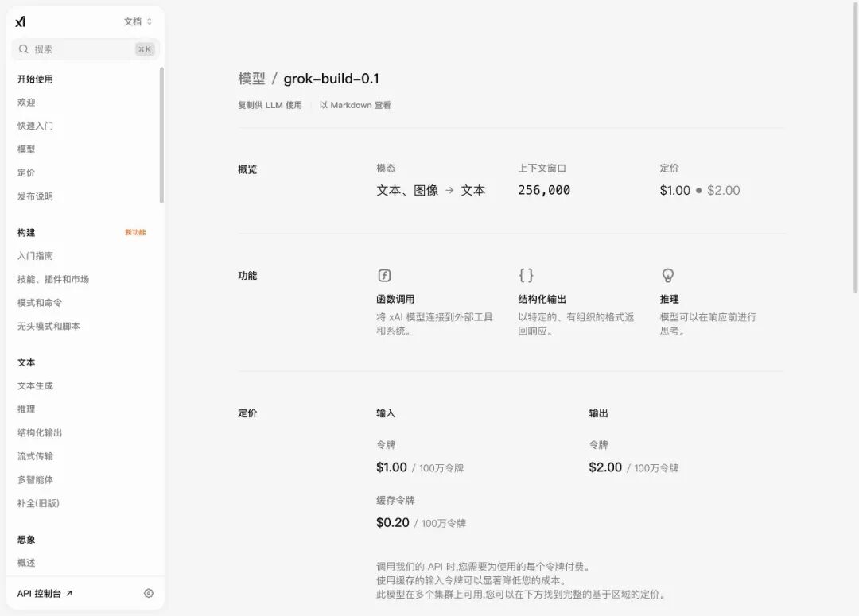This screenshot has height=616, width=859.
Task: Click the 上下文窗口 label in the overview
Action: coord(542,168)
